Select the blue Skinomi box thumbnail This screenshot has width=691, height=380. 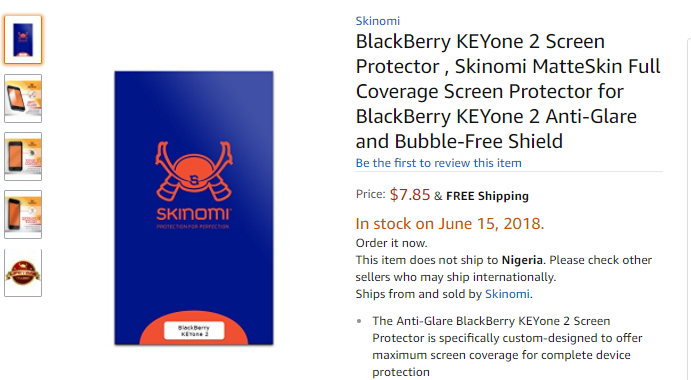pyautogui.click(x=23, y=40)
